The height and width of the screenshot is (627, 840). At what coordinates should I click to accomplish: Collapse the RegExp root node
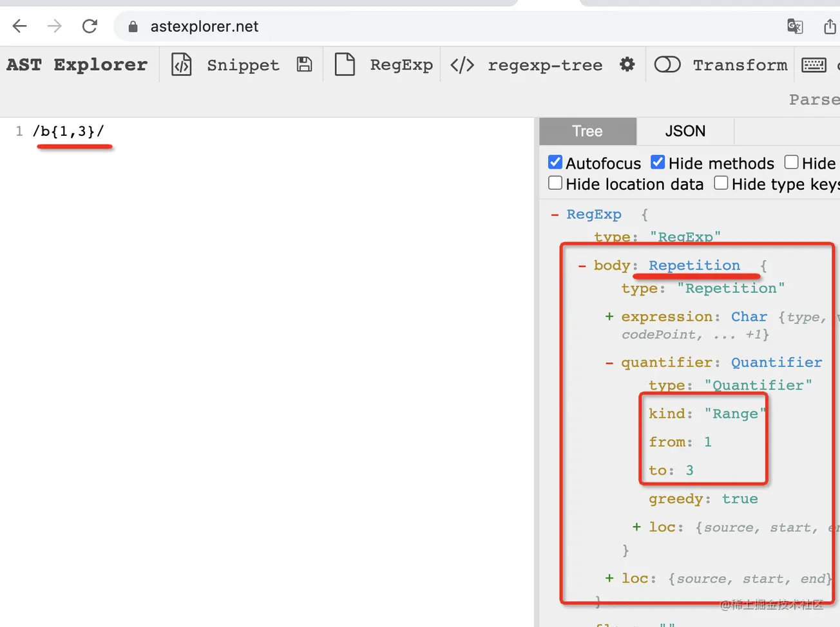(555, 214)
